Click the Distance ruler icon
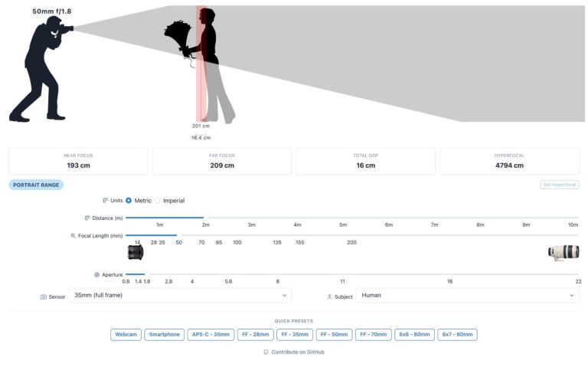 pyautogui.click(x=87, y=218)
